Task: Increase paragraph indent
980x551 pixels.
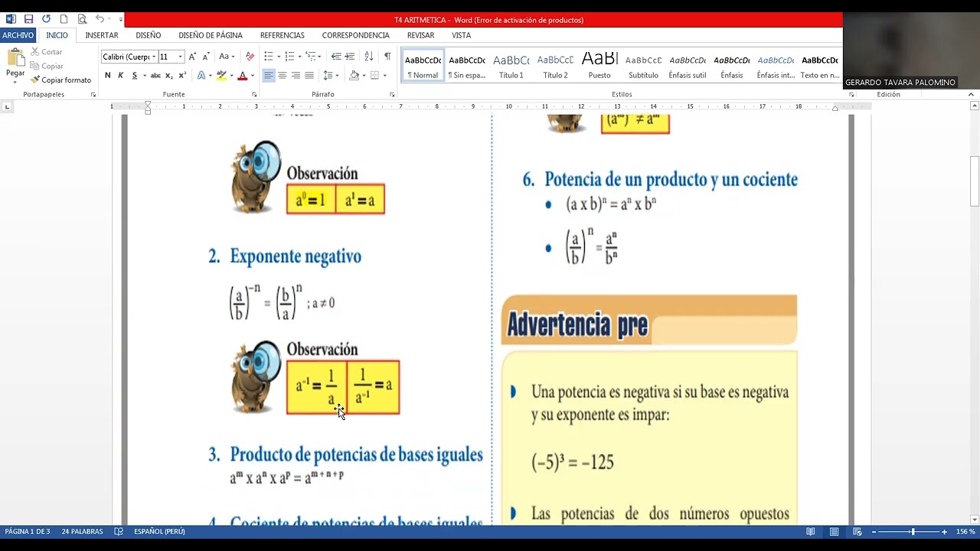Action: tap(350, 57)
